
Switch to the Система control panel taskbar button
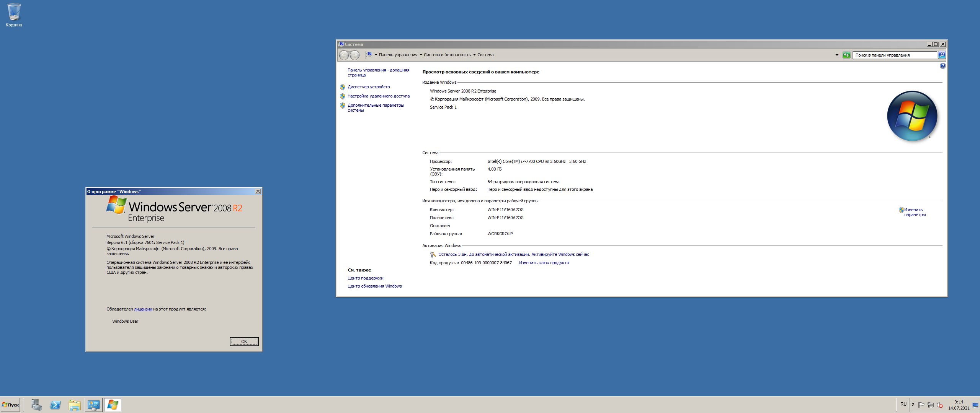pyautogui.click(x=94, y=405)
